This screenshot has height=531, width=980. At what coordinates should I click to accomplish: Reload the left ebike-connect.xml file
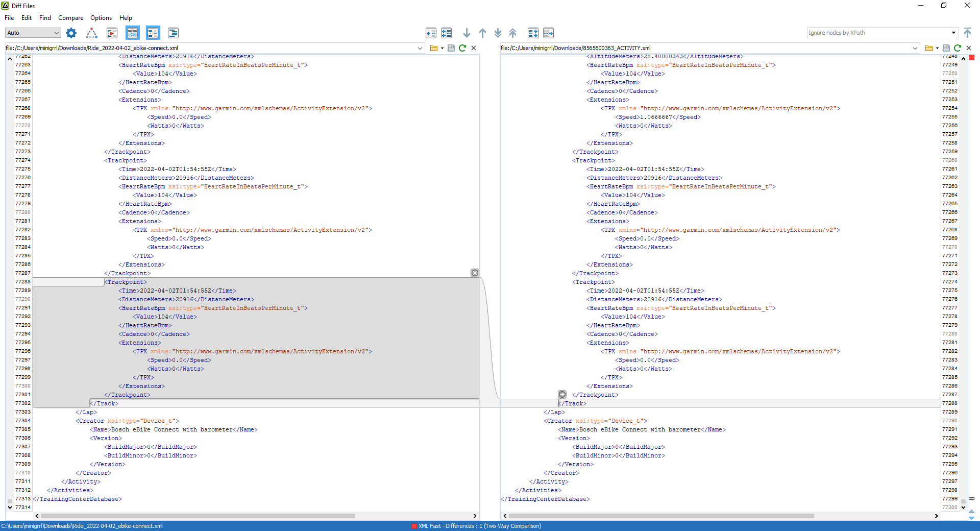pyautogui.click(x=462, y=48)
